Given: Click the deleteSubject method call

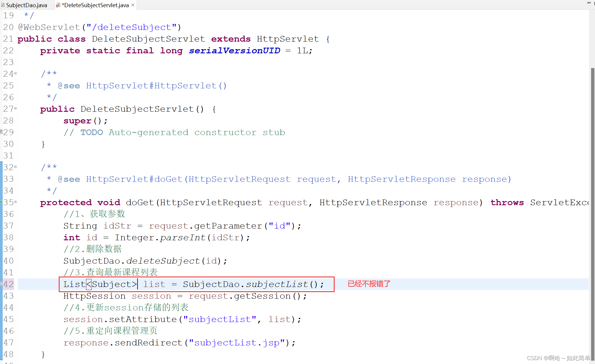Looking at the screenshot, I should tap(163, 261).
